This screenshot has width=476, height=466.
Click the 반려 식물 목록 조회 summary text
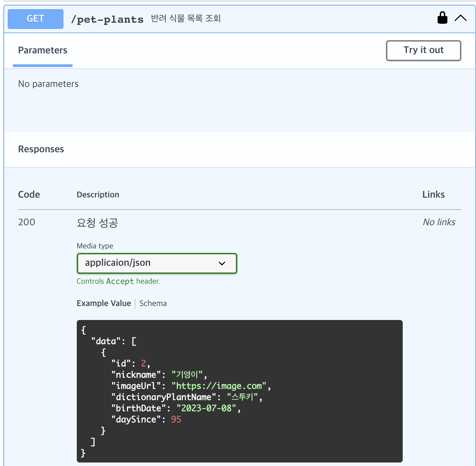[186, 19]
